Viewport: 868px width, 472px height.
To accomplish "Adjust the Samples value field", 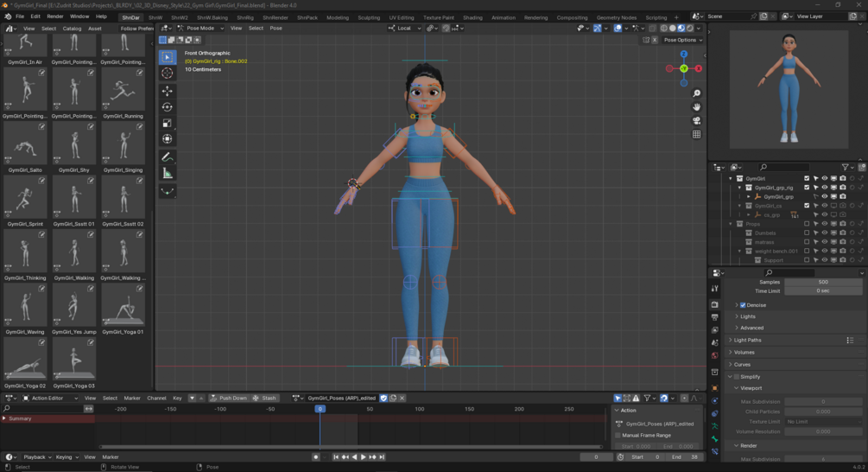I will pyautogui.click(x=822, y=282).
